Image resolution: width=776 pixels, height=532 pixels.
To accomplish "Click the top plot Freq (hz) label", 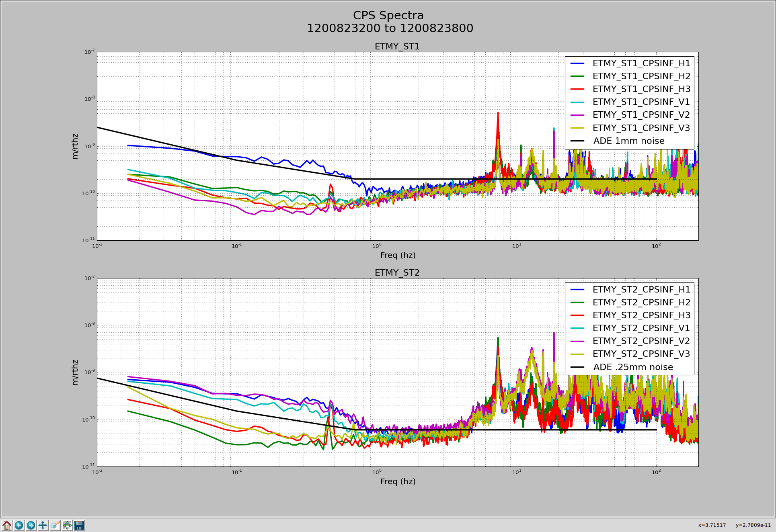I will click(398, 255).
